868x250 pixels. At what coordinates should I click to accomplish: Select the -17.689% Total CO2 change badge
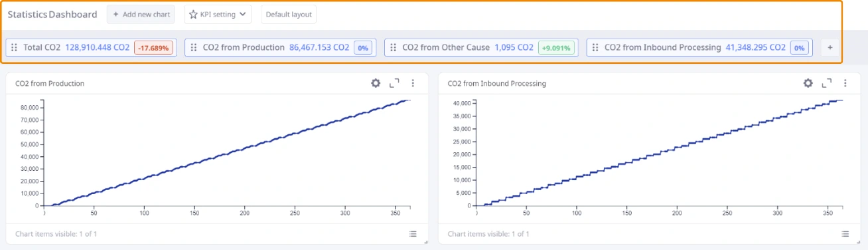154,47
